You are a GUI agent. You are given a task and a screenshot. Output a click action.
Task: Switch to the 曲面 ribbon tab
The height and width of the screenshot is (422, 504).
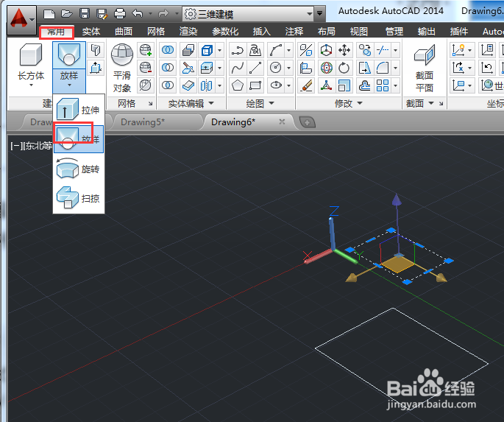pos(124,32)
